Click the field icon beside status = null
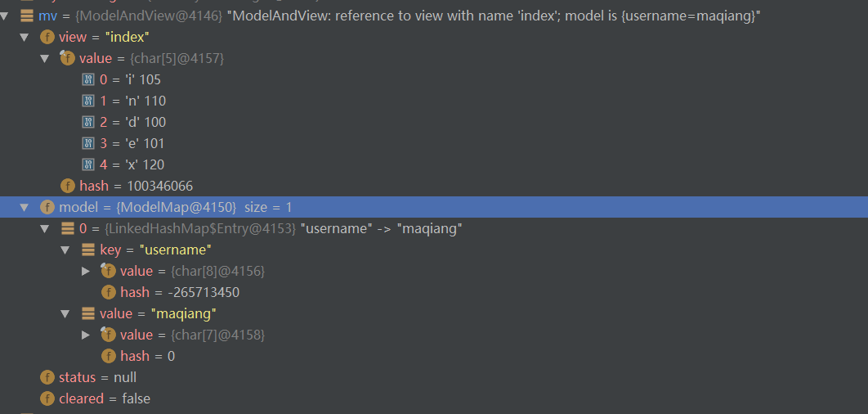The height and width of the screenshot is (414, 868). tap(47, 377)
